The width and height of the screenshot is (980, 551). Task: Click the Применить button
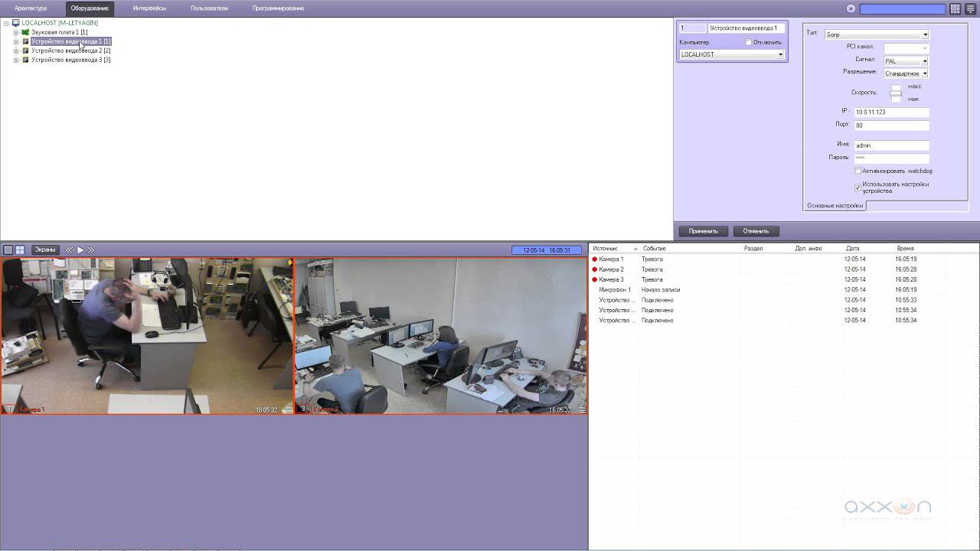(x=703, y=231)
